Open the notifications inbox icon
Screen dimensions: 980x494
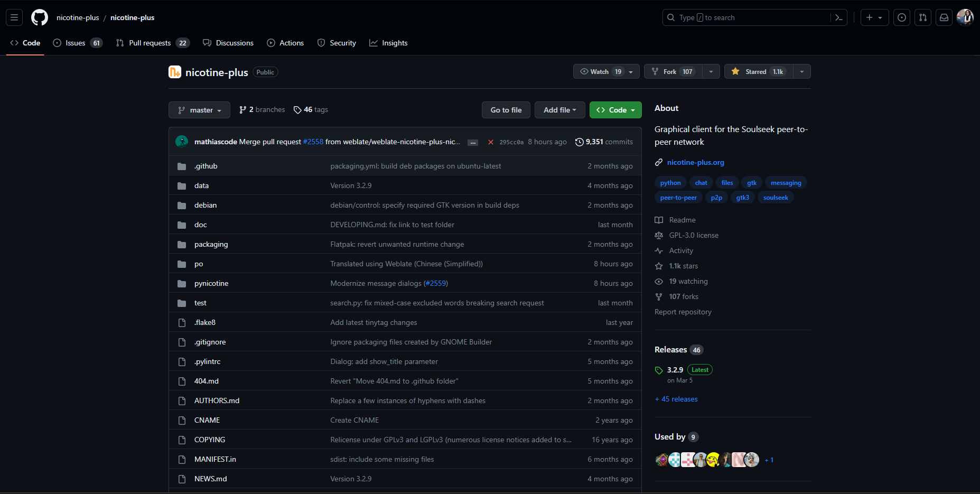tap(944, 17)
